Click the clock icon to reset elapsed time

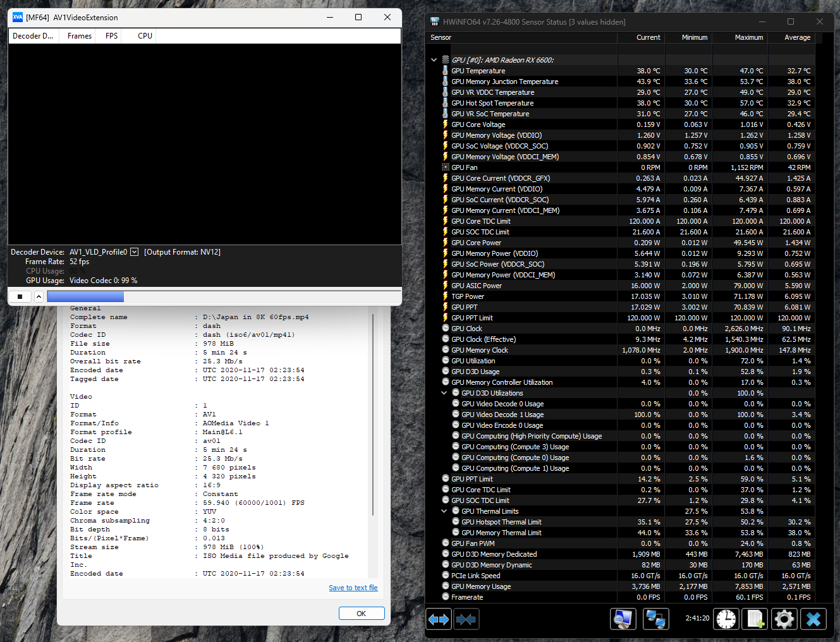tap(726, 619)
